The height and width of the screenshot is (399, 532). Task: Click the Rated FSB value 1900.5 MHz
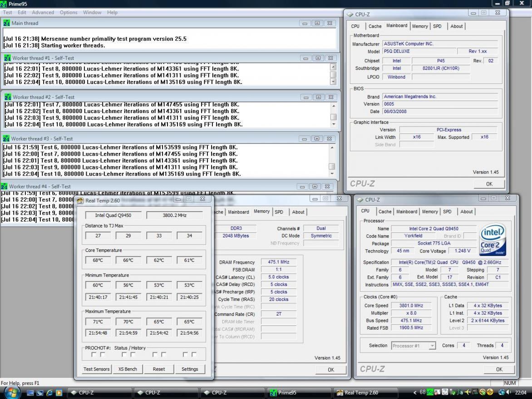[x=411, y=328]
